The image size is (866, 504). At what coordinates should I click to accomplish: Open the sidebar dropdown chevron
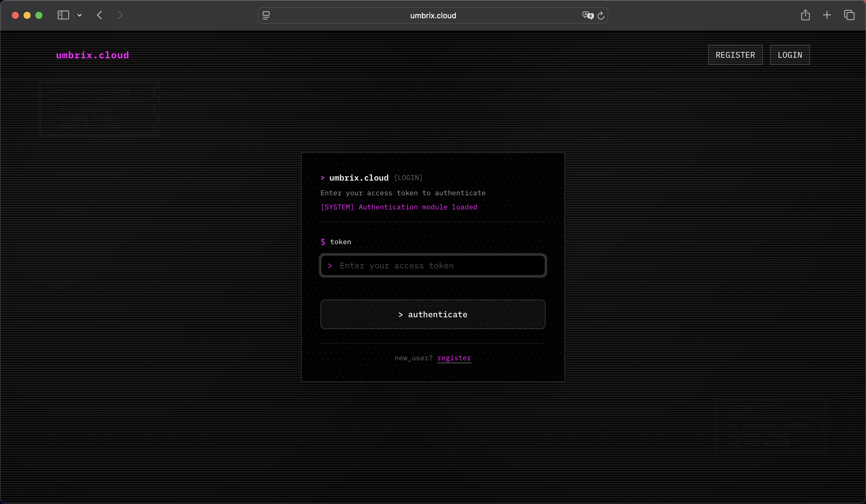80,15
